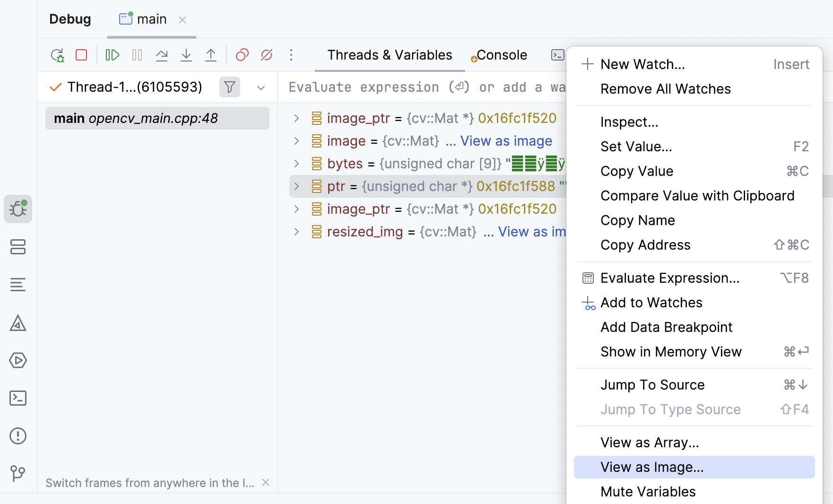Expand the bytes variable node

click(296, 164)
